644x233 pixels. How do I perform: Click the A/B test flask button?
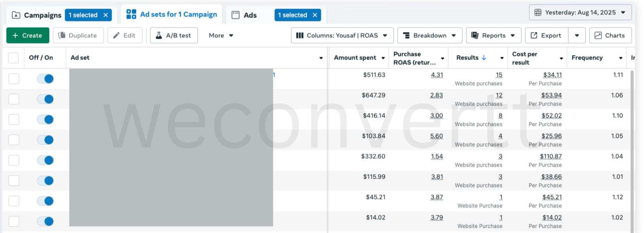(x=174, y=35)
